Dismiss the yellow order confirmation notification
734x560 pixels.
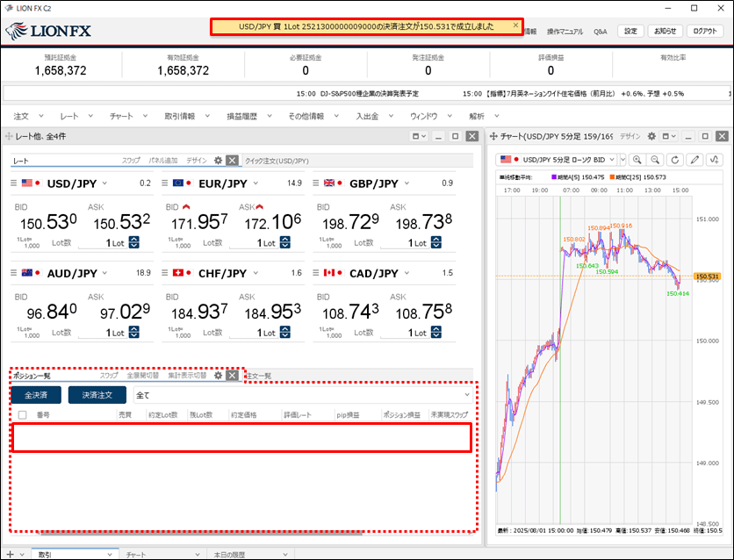point(515,25)
